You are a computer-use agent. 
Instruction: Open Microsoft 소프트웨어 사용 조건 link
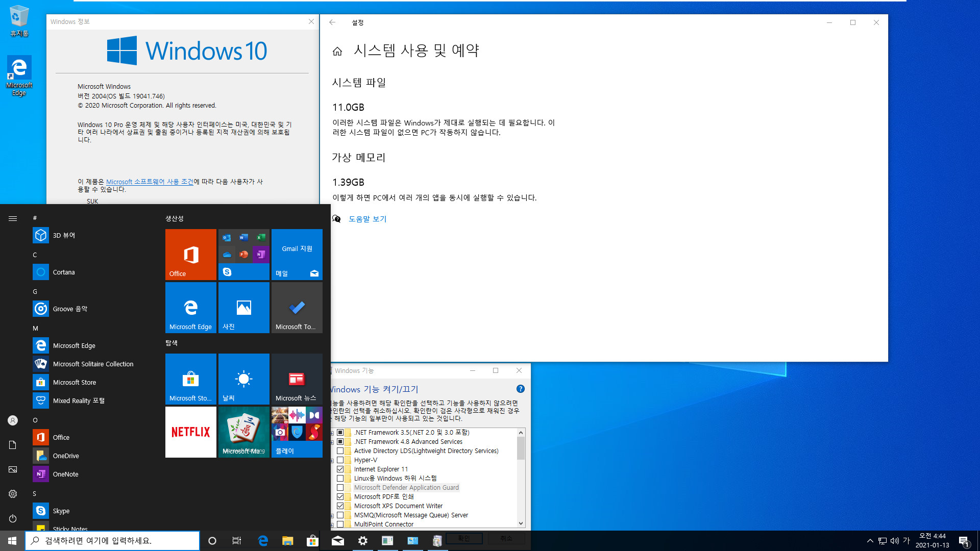(150, 182)
